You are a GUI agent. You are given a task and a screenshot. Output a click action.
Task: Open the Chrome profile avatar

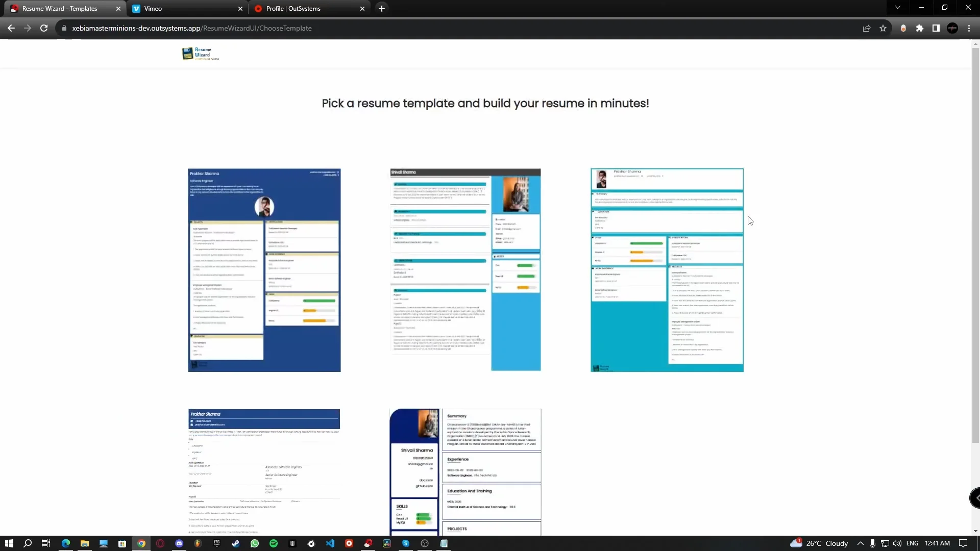pos(952,28)
